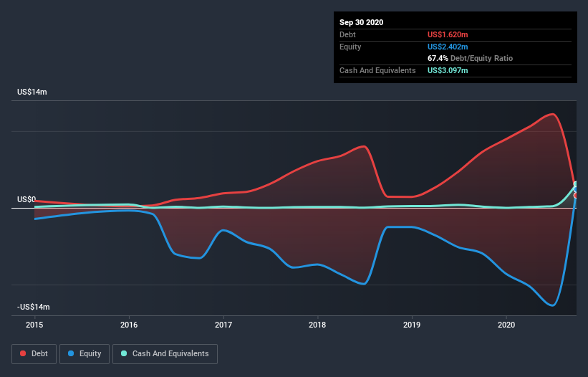Click the -US$14m lower axis label
Screen dimensions: 588x377
[x=34, y=307]
